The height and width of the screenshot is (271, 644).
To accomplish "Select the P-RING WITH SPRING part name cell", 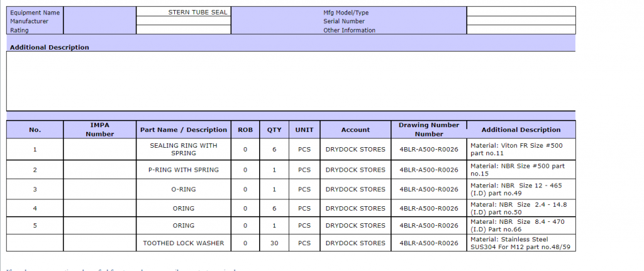I will tap(183, 170).
